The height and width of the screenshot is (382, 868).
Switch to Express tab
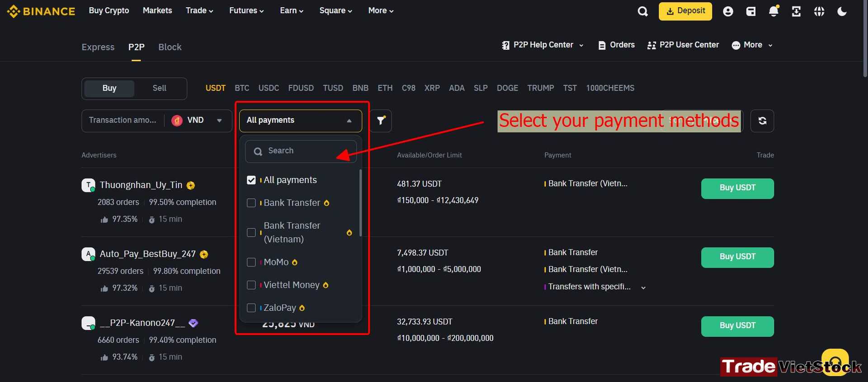point(98,47)
